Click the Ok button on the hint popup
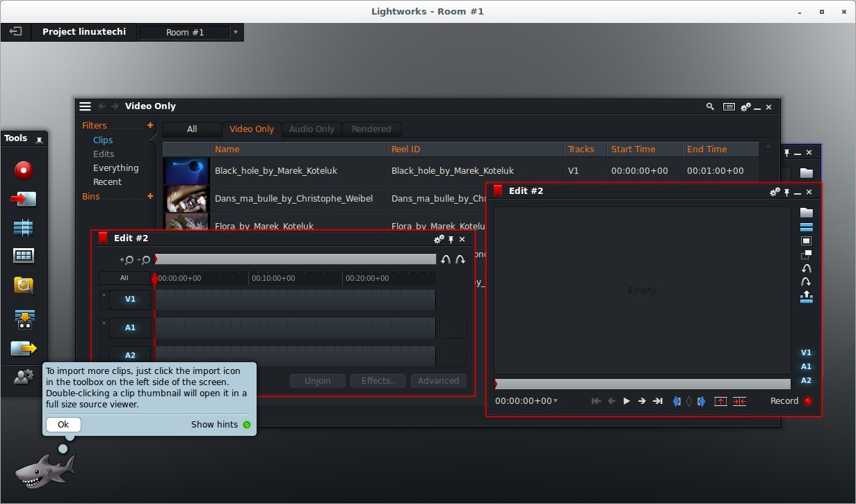Image resolution: width=856 pixels, height=504 pixels. point(63,424)
